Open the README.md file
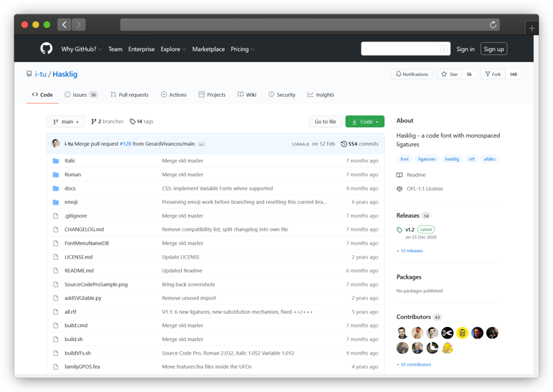This screenshot has height=392, width=553. pos(79,270)
